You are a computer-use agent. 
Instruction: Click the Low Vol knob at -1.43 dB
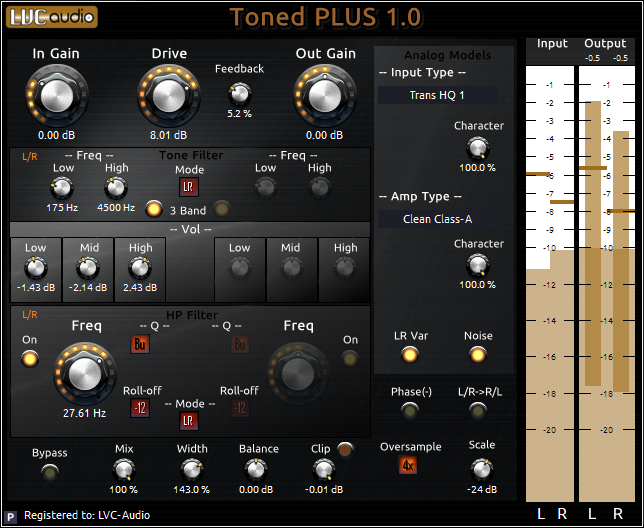36,269
